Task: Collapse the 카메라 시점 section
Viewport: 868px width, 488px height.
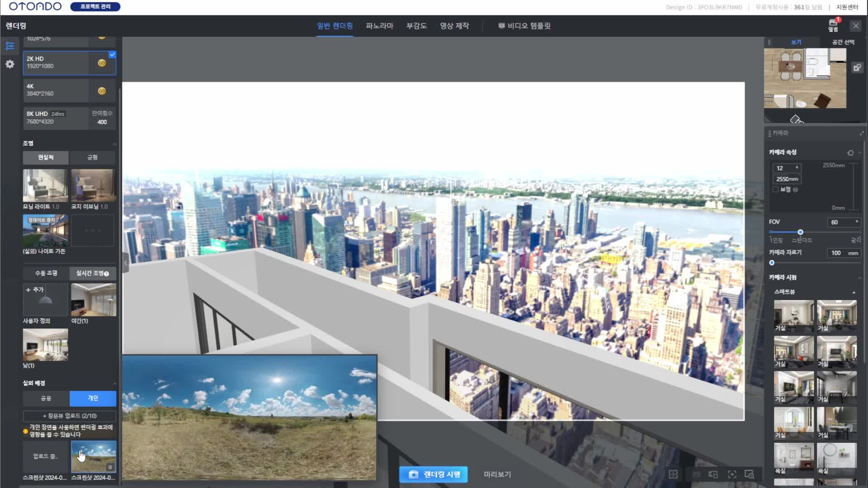Action: coord(860,277)
